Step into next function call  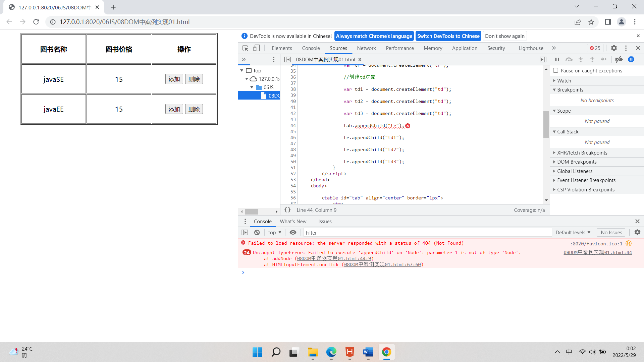point(581,59)
